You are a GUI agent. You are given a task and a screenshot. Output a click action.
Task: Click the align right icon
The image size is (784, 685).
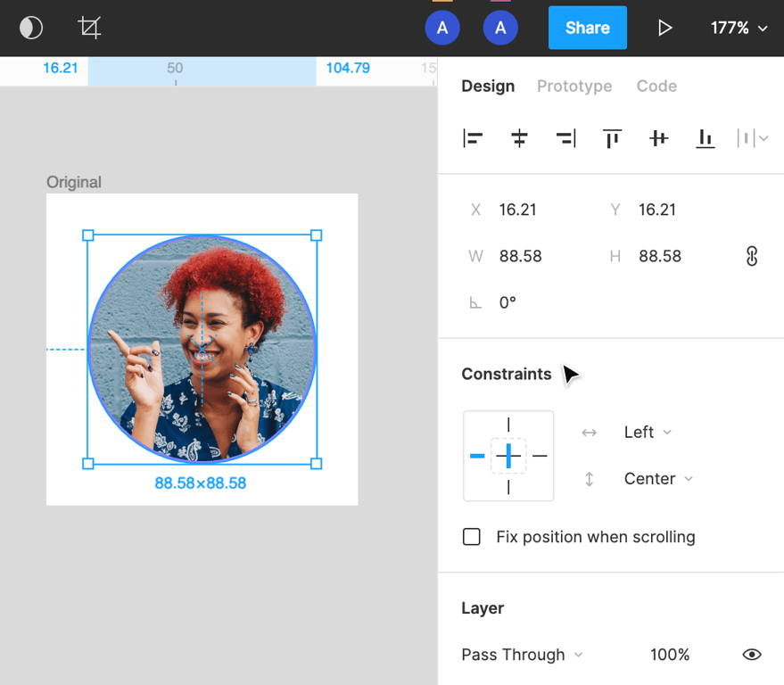click(565, 138)
